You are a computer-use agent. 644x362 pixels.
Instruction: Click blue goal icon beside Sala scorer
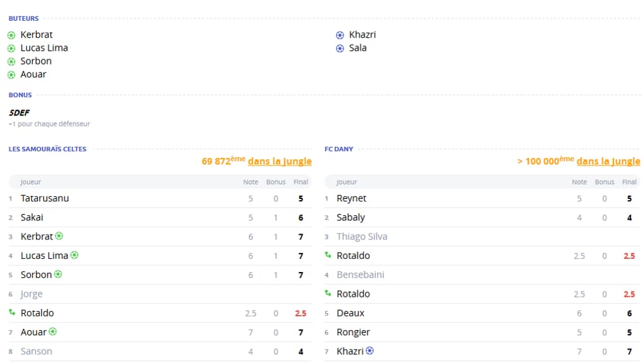[340, 48]
